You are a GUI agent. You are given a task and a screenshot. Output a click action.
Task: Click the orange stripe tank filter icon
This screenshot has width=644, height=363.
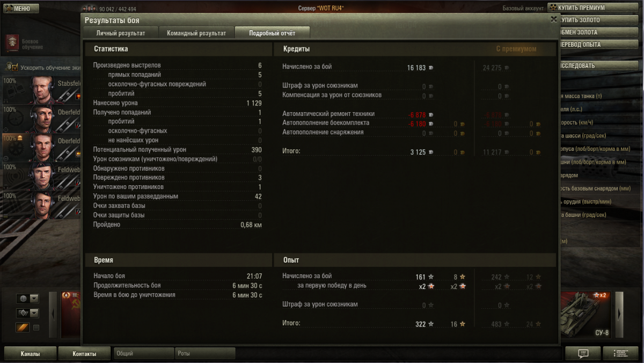[x=23, y=328]
